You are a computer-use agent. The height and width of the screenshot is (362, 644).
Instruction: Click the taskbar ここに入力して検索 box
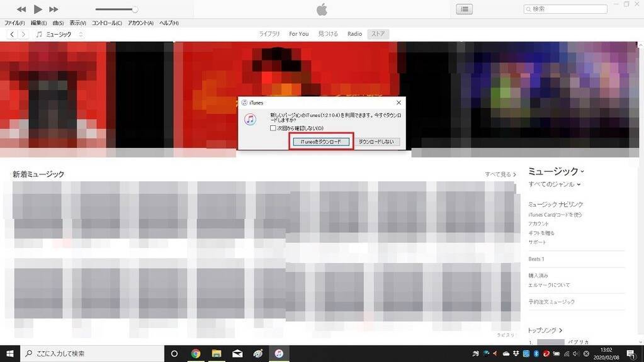point(92,353)
